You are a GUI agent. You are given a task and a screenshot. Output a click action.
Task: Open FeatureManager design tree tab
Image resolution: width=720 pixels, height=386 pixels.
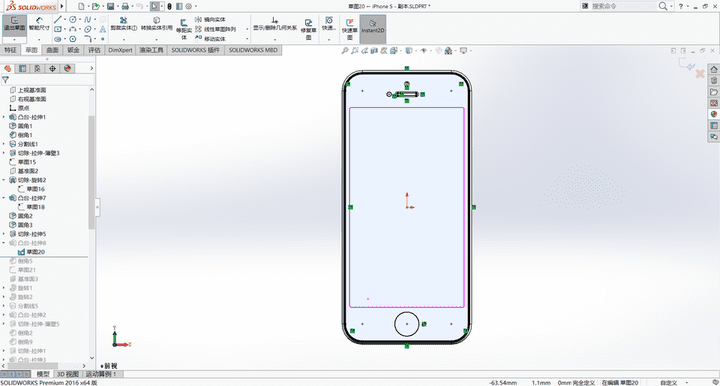point(7,68)
